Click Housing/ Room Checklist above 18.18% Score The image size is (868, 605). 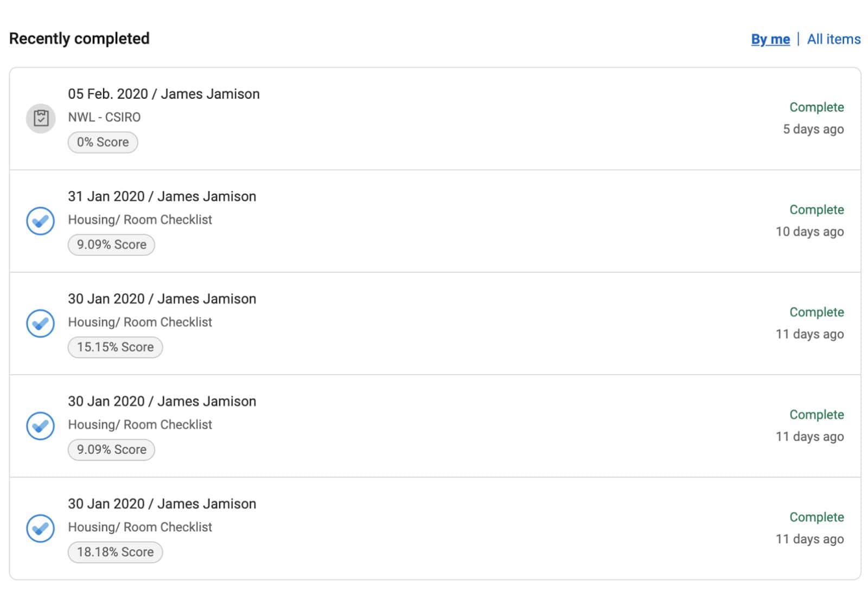click(x=140, y=527)
